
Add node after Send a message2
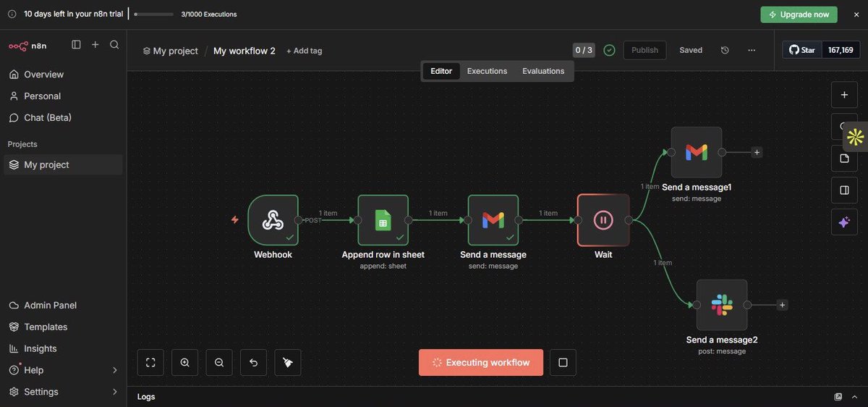pyautogui.click(x=782, y=305)
